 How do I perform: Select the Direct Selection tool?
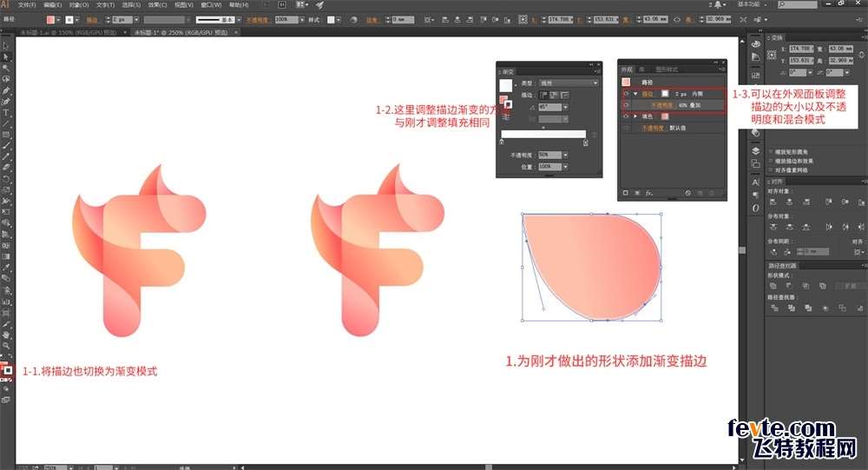pos(5,57)
